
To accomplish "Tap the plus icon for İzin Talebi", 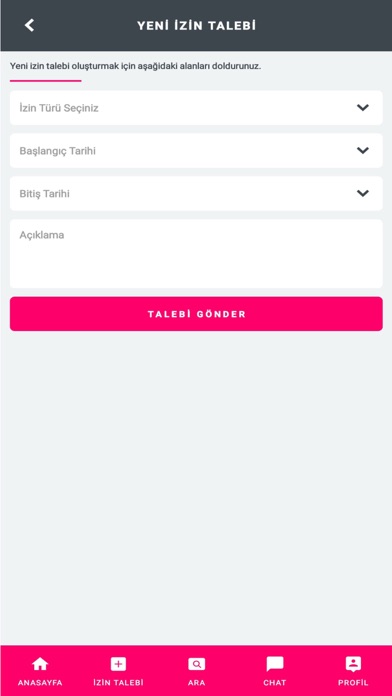I will (118, 664).
